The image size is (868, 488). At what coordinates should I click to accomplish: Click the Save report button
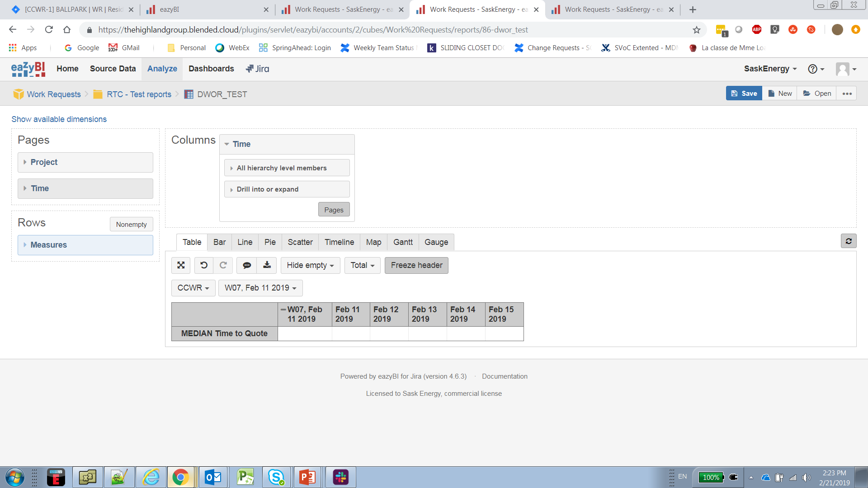744,94
